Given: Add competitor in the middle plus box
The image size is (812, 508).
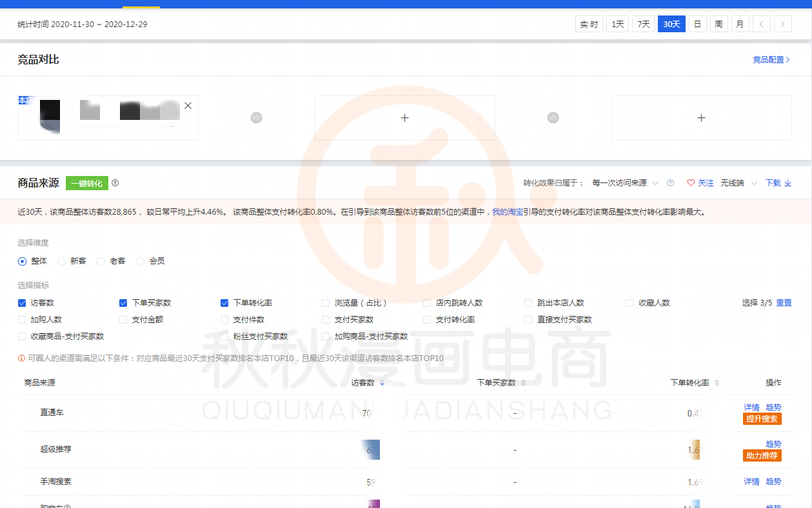Looking at the screenshot, I should [x=405, y=118].
